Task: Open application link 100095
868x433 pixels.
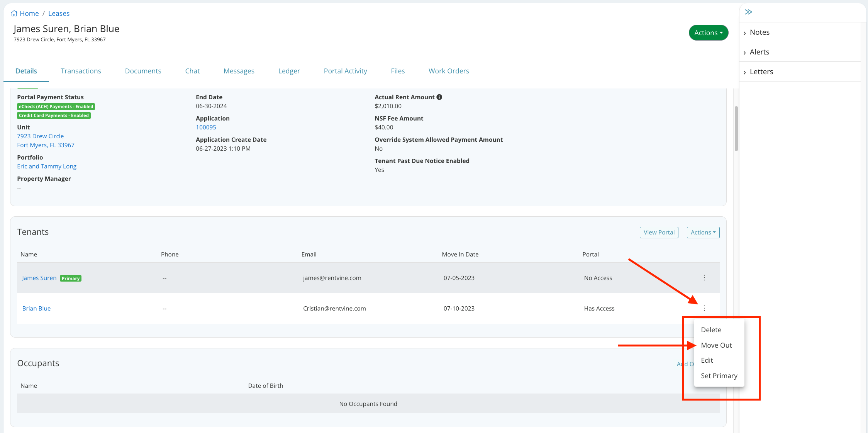Action: pyautogui.click(x=206, y=127)
